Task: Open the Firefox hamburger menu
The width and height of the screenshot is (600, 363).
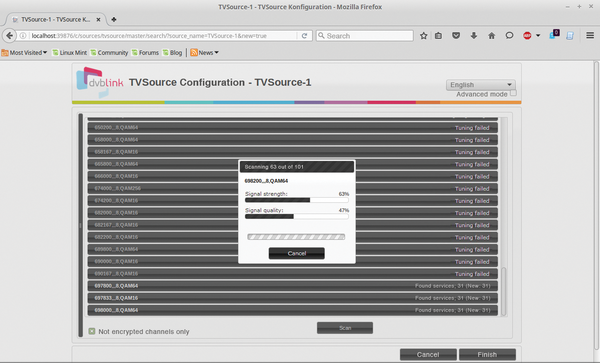Action: (x=590, y=36)
